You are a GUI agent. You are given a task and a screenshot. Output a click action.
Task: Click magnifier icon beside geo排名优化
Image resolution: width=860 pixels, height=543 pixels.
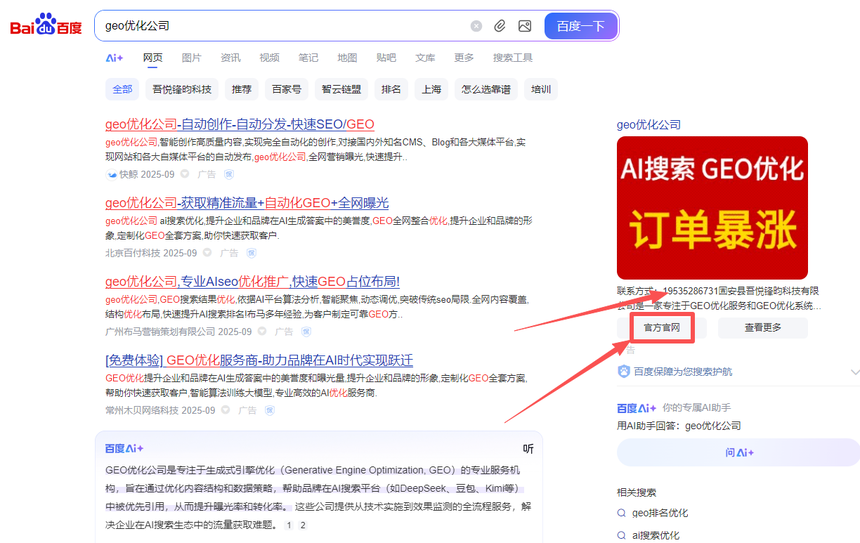pos(622,513)
